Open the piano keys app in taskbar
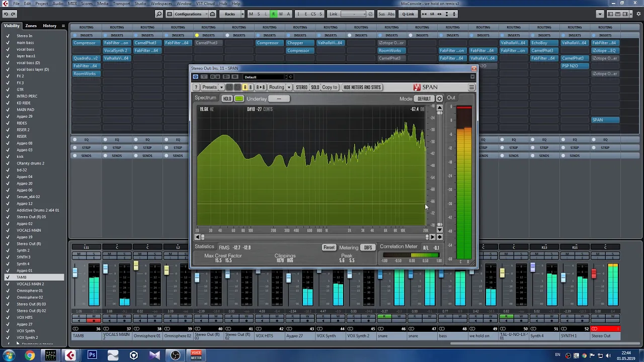 (x=50, y=355)
